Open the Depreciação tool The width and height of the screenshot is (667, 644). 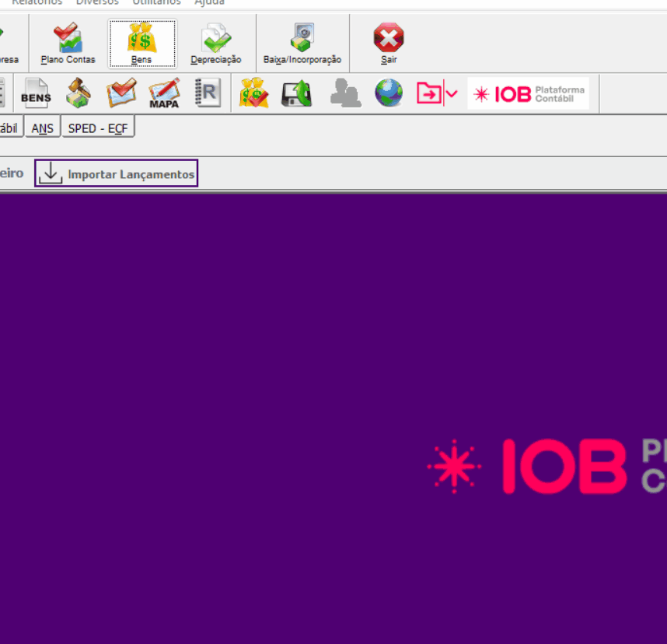(215, 44)
